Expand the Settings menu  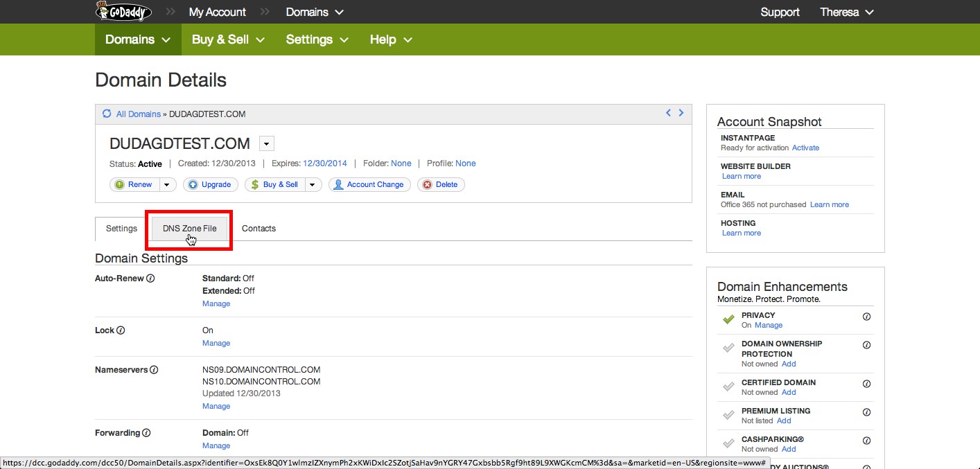[x=317, y=39]
